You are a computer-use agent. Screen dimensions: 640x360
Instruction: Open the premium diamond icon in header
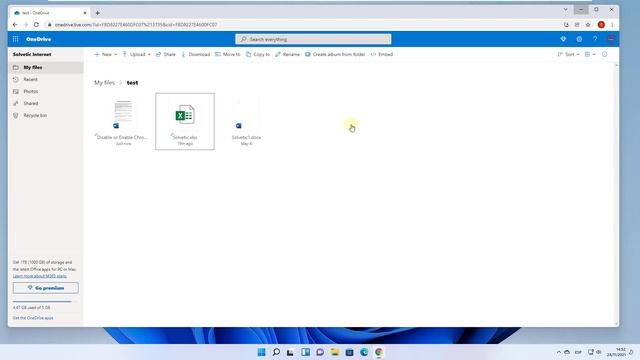563,39
